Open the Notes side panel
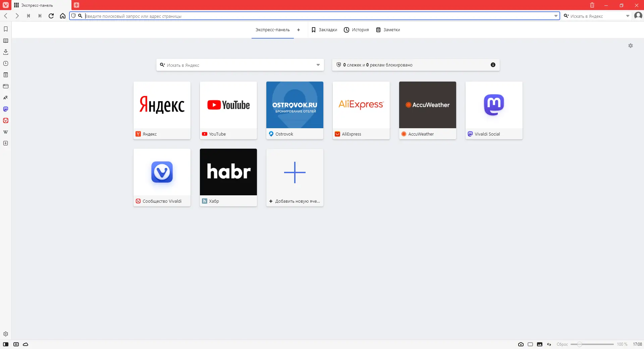Screen dimensions: 644x349 (6, 75)
